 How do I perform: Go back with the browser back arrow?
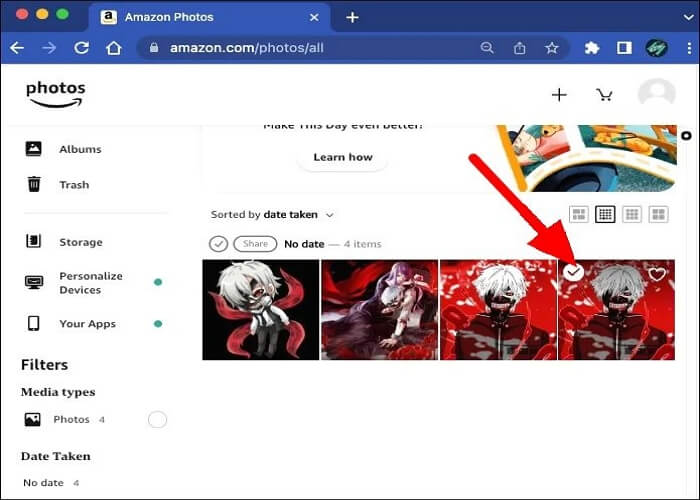[17, 47]
